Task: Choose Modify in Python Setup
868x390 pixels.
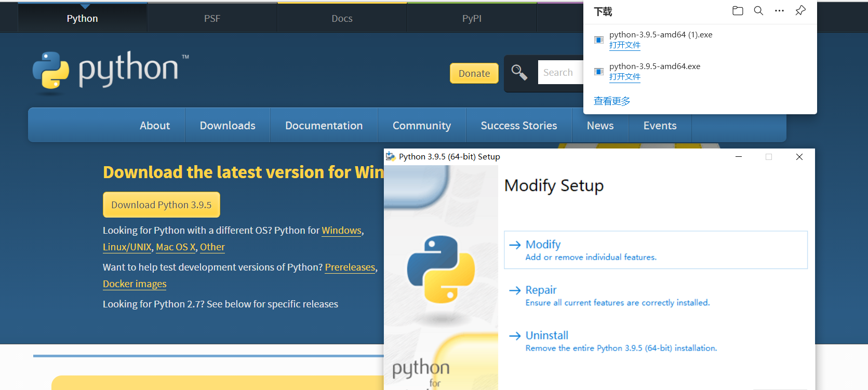Action: coord(656,250)
